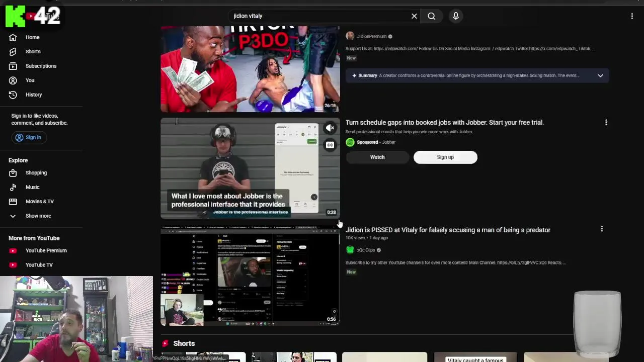Click the magnifier search button

[432, 16]
